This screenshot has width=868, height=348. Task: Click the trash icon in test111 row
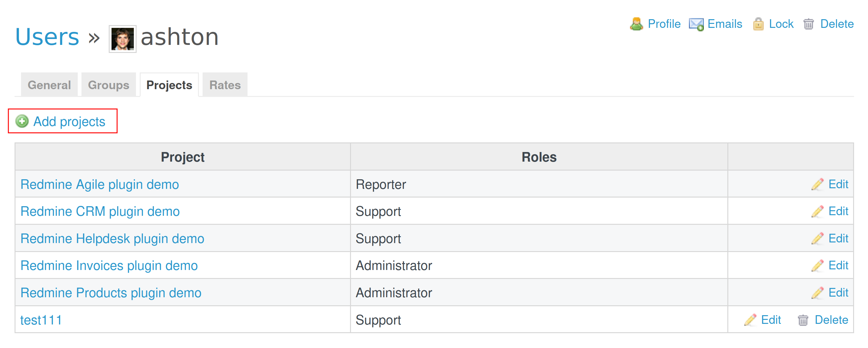(803, 320)
